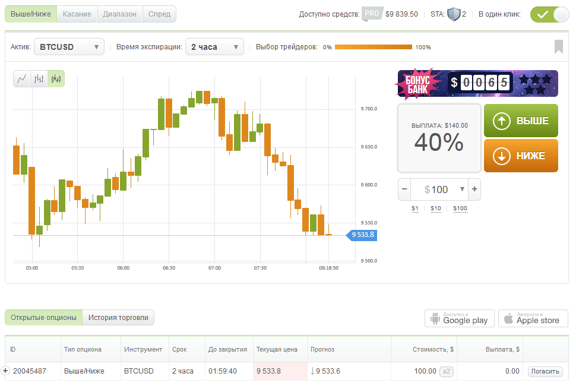Switch to the Касание tab
576x392 pixels.
click(x=77, y=14)
